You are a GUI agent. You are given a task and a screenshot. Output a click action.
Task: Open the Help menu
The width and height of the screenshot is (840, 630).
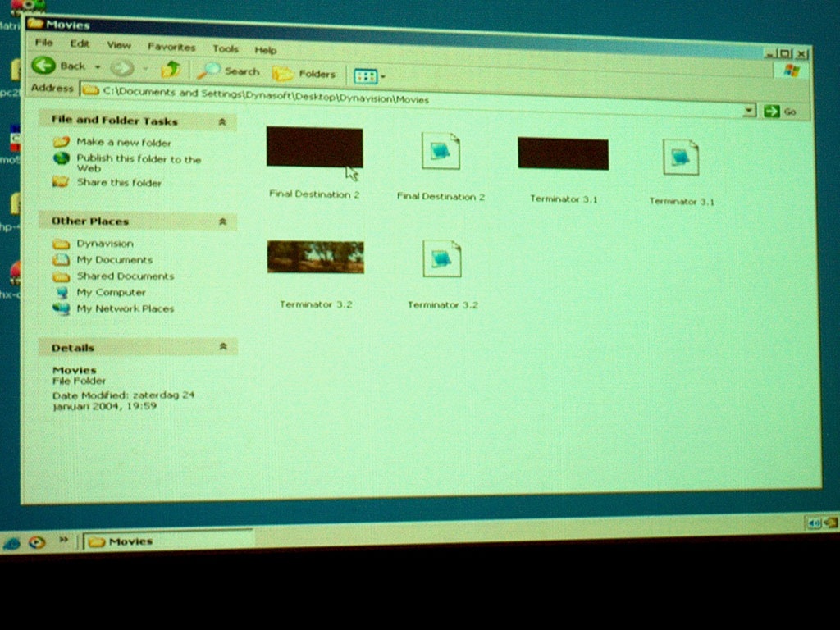pyautogui.click(x=266, y=50)
